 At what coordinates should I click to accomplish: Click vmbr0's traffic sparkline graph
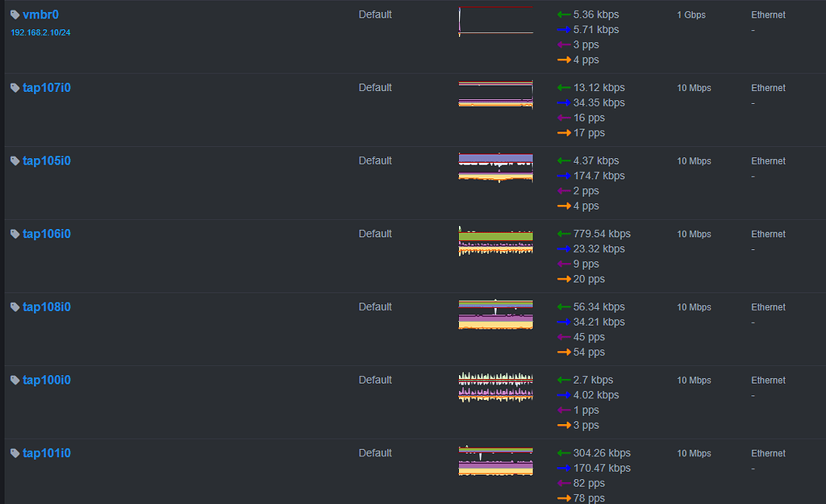(x=495, y=21)
